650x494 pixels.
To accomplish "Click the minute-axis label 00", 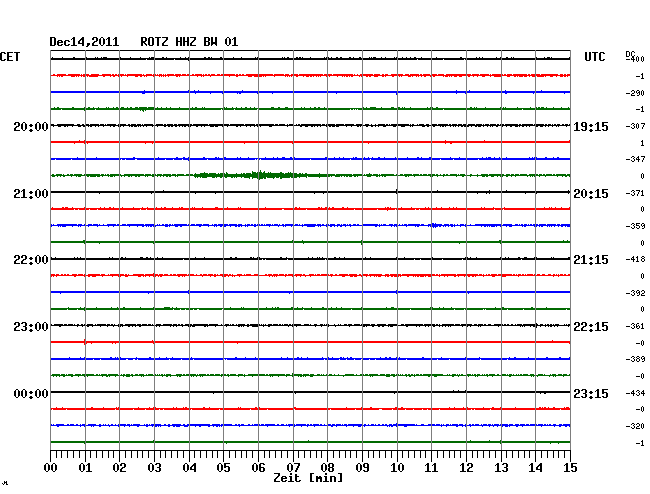I will pyautogui.click(x=51, y=468).
